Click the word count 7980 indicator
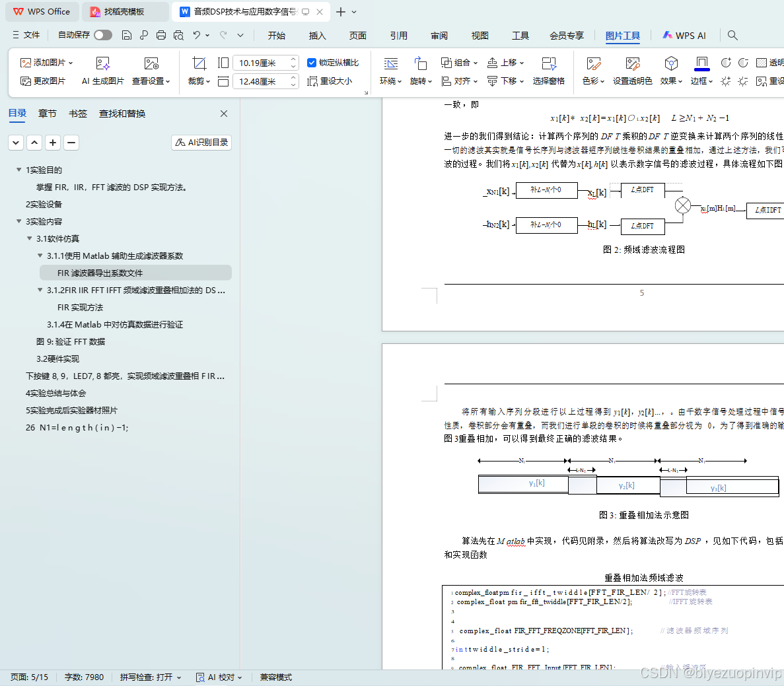 click(84, 677)
